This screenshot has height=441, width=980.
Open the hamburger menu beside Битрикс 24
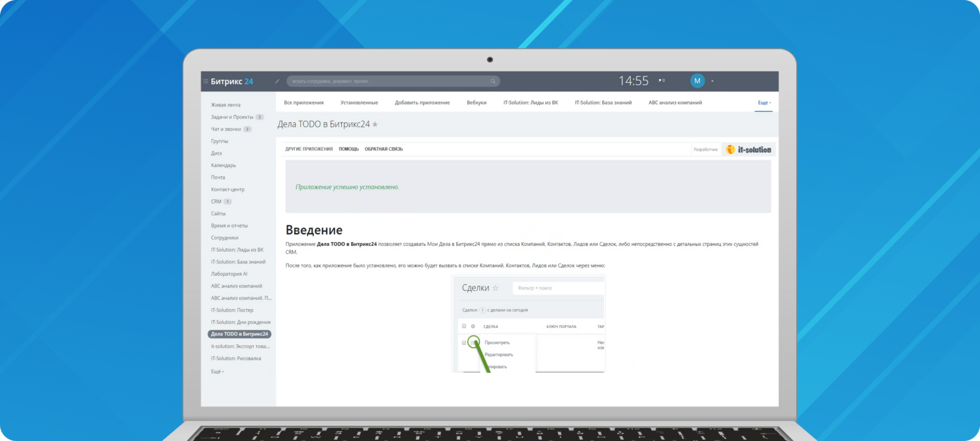point(205,82)
